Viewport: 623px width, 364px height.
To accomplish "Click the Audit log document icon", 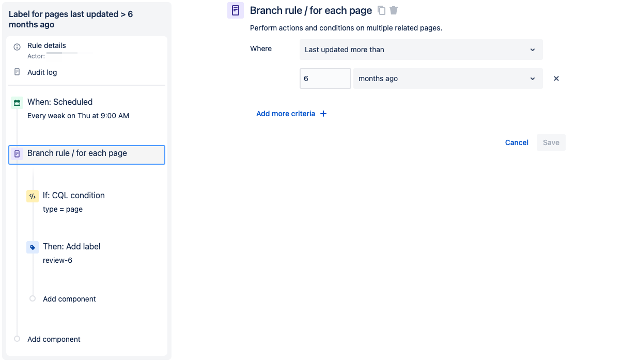I will pos(17,72).
